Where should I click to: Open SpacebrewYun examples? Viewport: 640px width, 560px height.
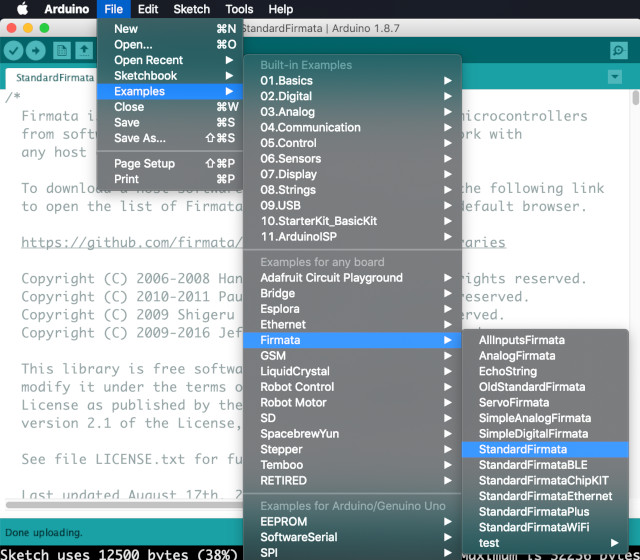coord(352,433)
